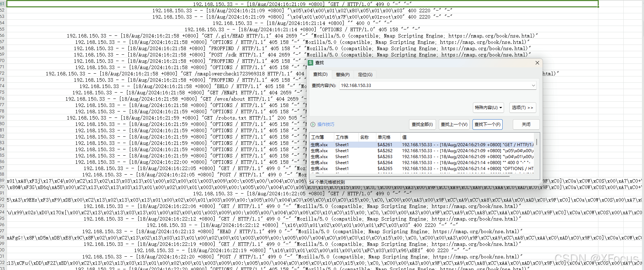Click the 查找上一个(V) button
644x270 pixels.
[454, 124]
